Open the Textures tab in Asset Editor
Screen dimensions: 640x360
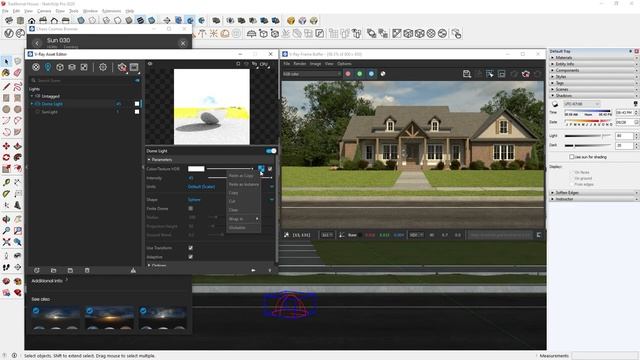84,67
